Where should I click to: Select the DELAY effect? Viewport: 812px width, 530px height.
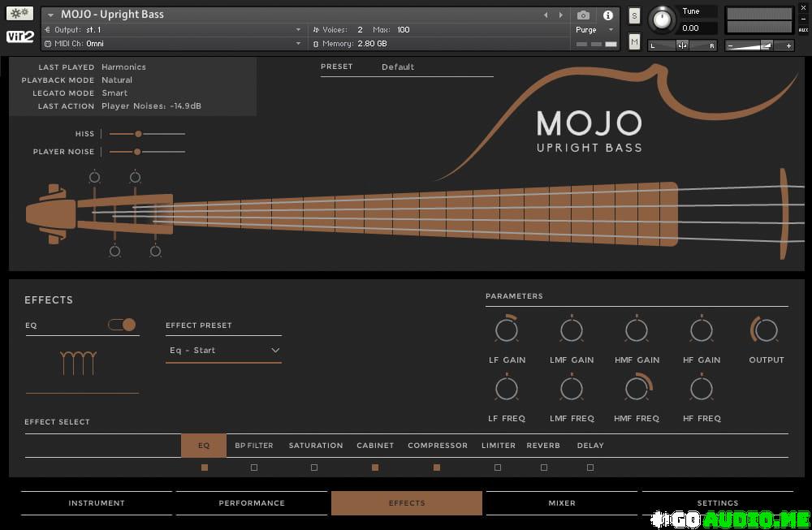click(x=590, y=446)
